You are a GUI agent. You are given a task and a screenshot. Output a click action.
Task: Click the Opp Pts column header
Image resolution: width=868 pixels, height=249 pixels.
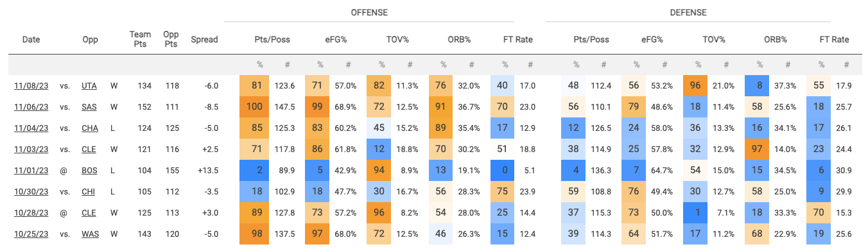click(x=171, y=40)
